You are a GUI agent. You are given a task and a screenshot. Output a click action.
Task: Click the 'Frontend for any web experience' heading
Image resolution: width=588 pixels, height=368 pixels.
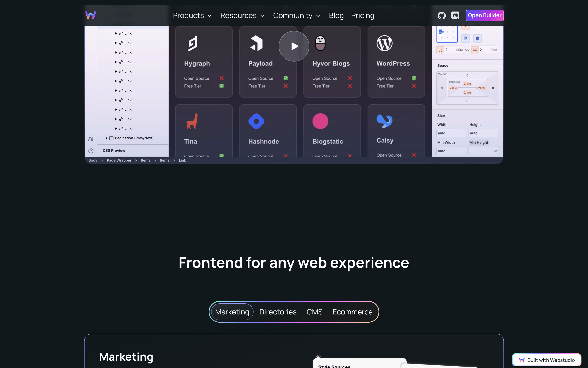(x=294, y=263)
